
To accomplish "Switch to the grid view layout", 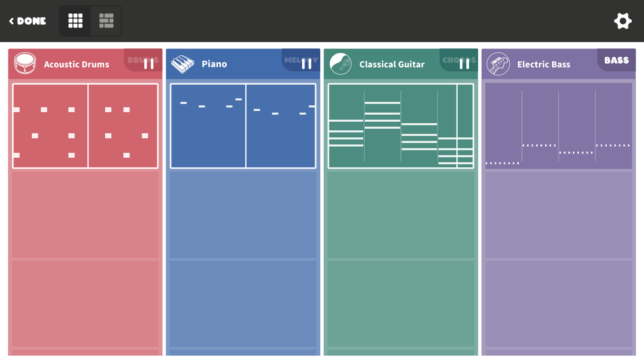I will [x=75, y=21].
